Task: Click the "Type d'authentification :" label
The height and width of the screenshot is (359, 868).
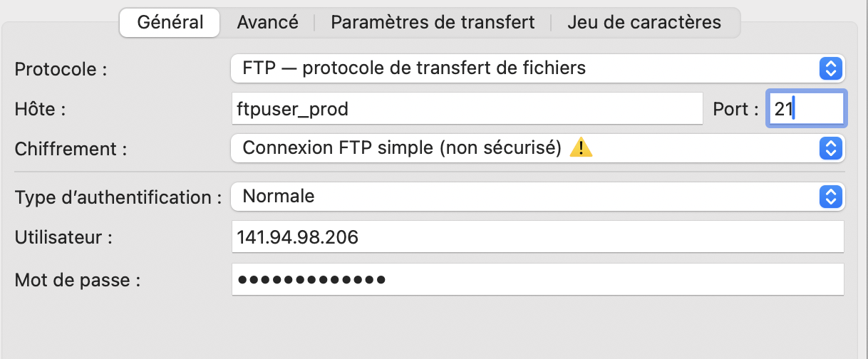Action: pyautogui.click(x=118, y=197)
